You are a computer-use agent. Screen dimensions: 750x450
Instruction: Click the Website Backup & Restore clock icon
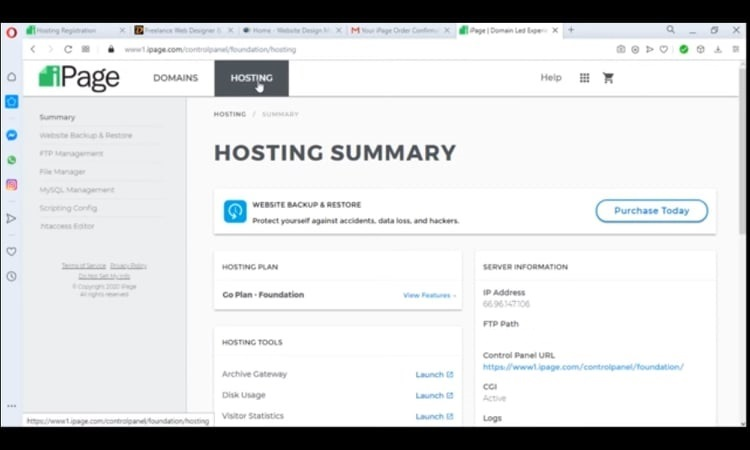click(235, 211)
